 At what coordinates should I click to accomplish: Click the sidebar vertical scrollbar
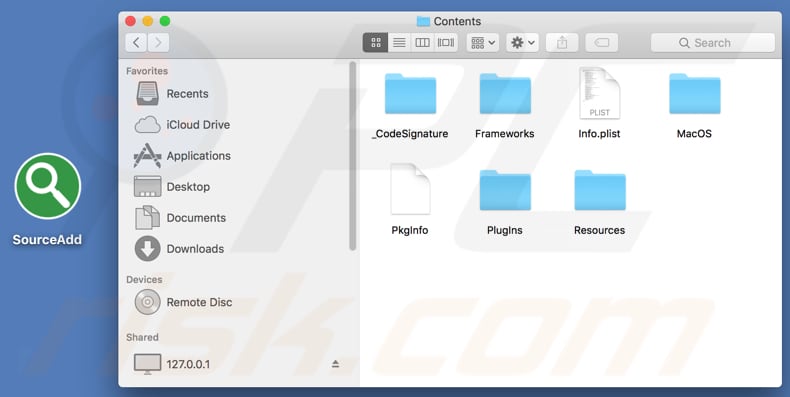(x=353, y=156)
